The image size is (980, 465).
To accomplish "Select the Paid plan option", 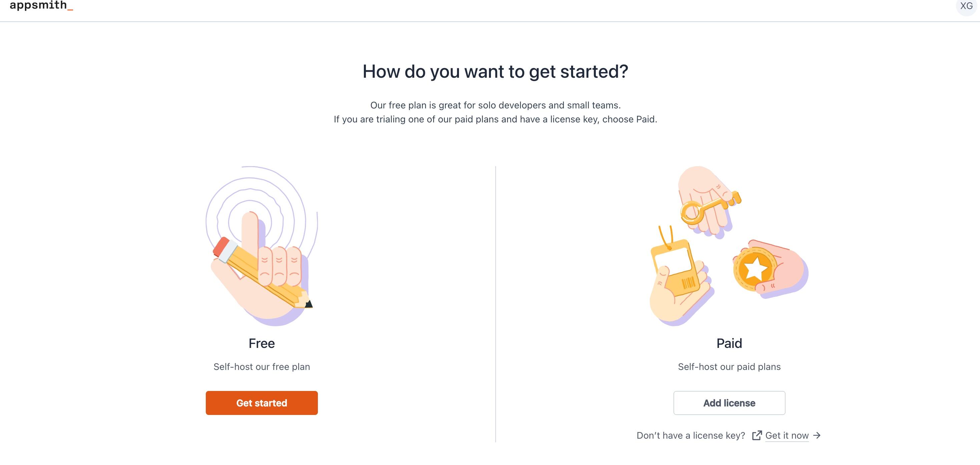I will [x=728, y=403].
